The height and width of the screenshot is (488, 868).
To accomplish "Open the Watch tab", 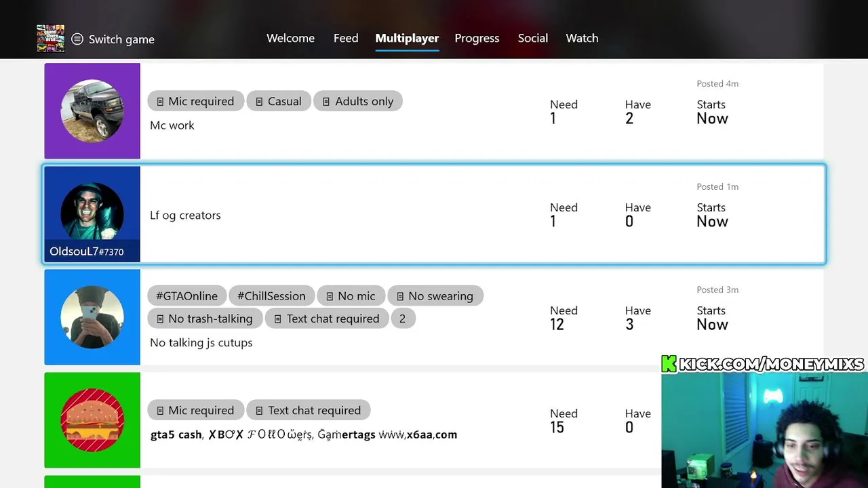I will (x=582, y=38).
